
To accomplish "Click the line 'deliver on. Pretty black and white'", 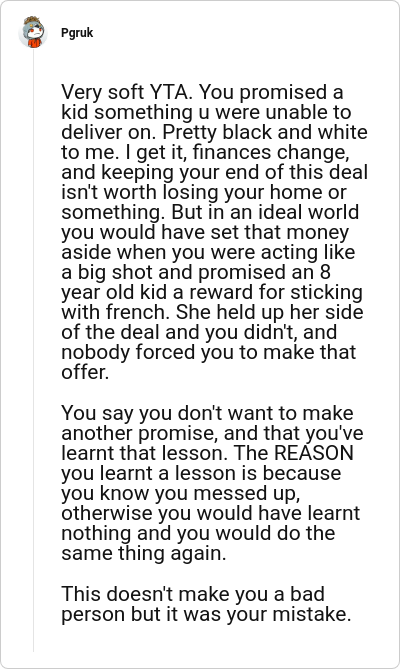I will [x=214, y=132].
